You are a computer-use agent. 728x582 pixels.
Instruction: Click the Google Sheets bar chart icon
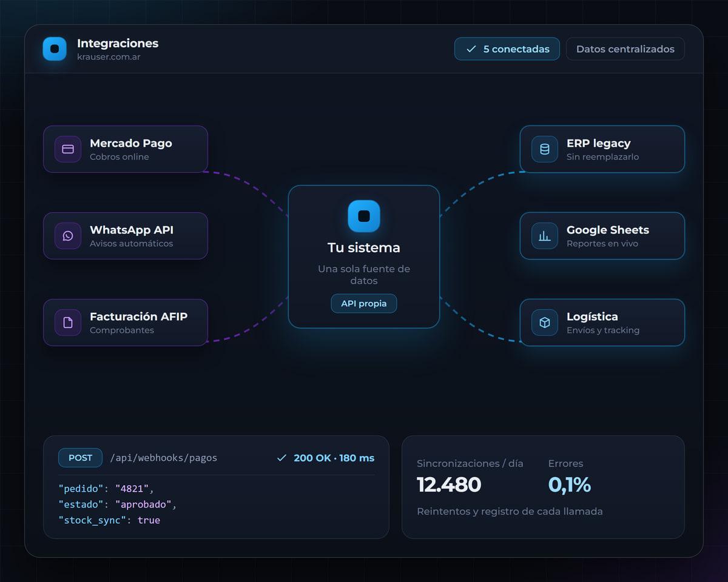coord(545,236)
